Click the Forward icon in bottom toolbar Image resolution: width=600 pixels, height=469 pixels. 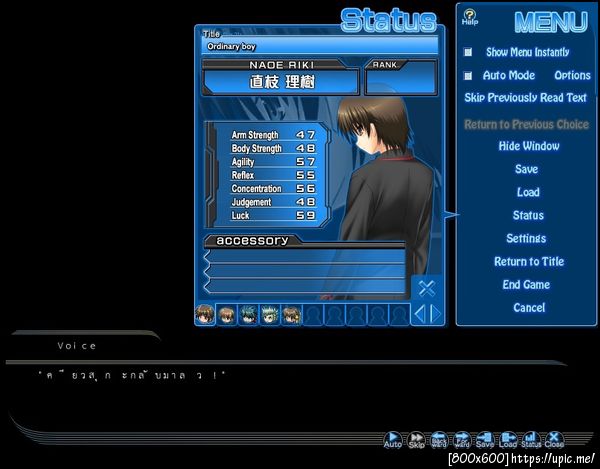pyautogui.click(x=462, y=440)
